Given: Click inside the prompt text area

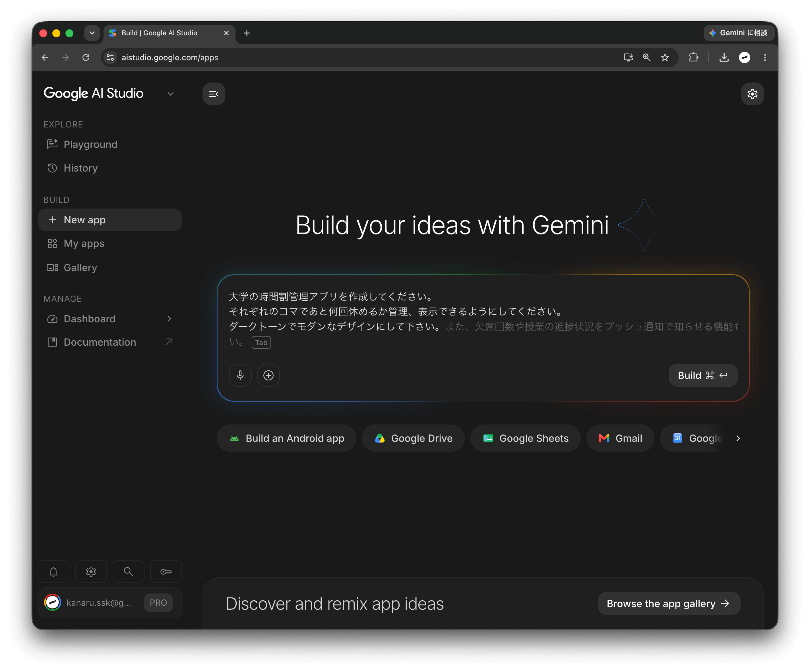Looking at the screenshot, I should [483, 319].
